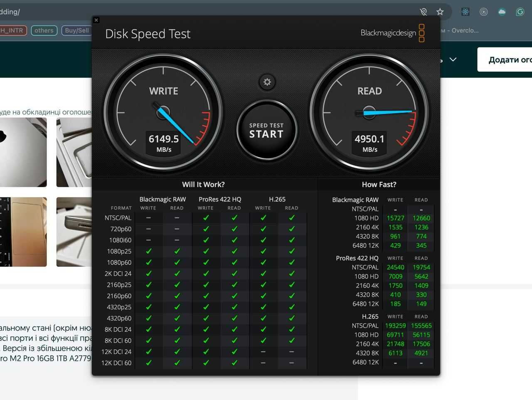The height and width of the screenshot is (400, 532).
Task: Click the 69711 write value
Action: click(x=395, y=335)
